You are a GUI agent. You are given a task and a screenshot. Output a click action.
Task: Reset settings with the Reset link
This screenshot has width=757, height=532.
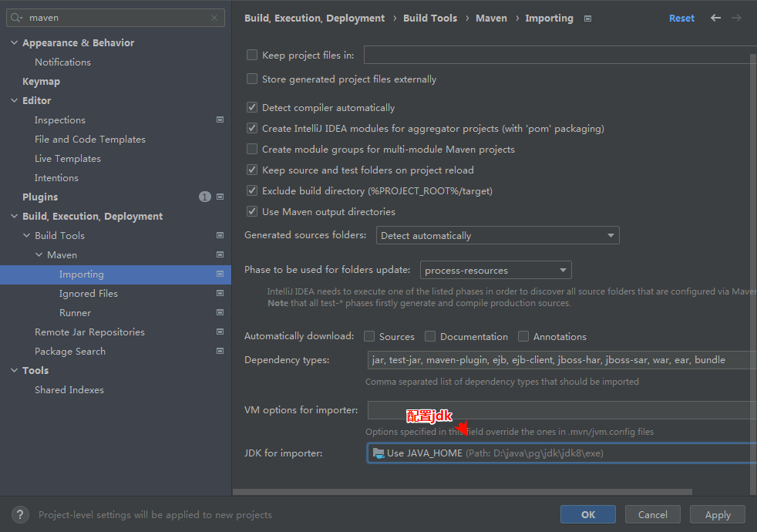pos(681,18)
